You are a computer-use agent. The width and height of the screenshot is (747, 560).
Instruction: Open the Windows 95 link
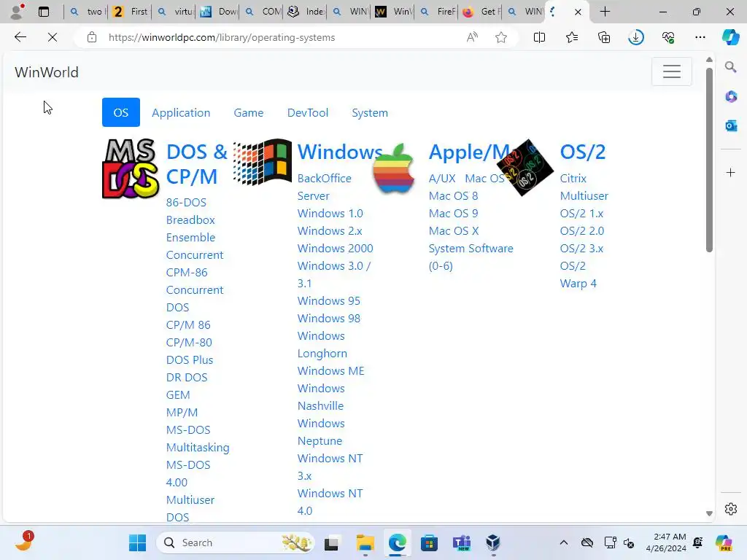[329, 301]
